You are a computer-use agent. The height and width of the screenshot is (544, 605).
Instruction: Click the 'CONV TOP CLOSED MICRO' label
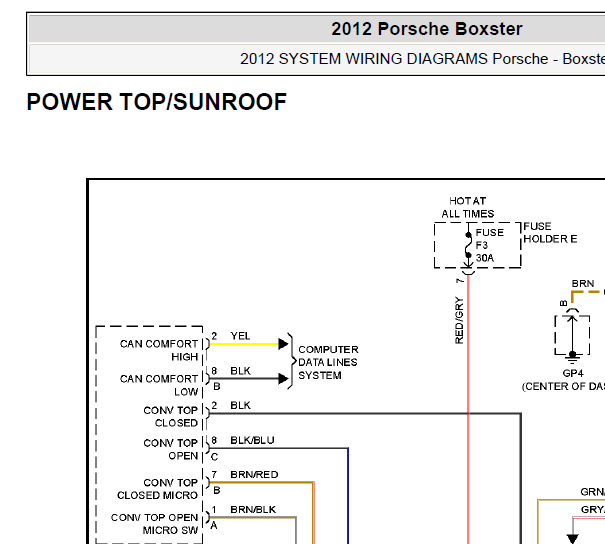157,489
